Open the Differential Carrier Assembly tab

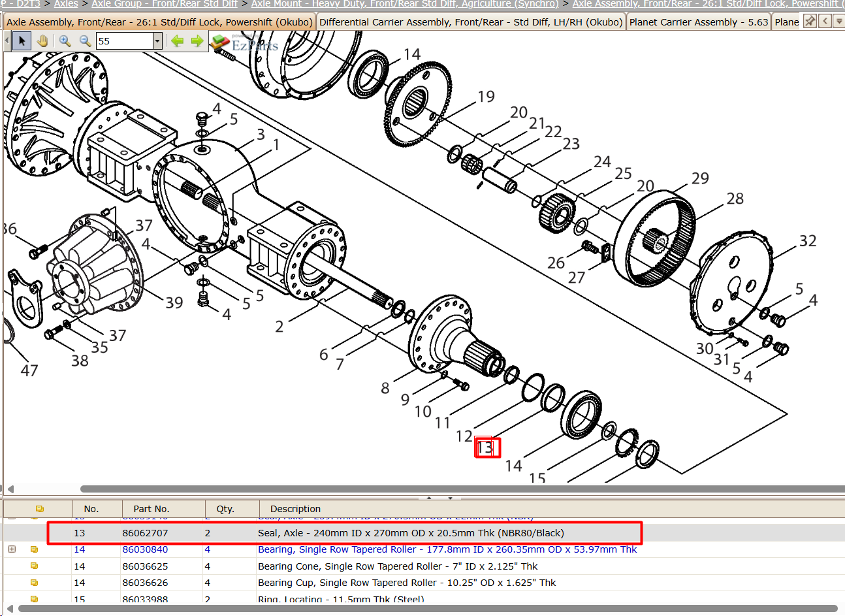pyautogui.click(x=471, y=22)
